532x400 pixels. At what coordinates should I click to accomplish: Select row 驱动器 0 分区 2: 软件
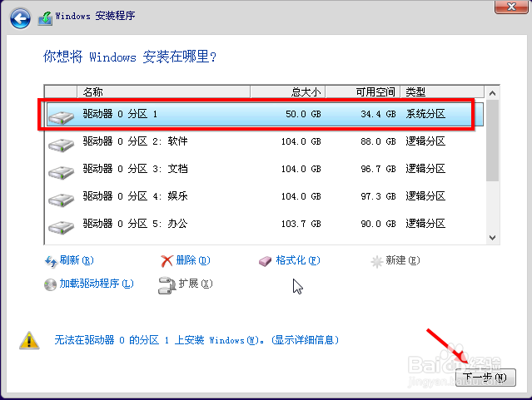(265, 141)
